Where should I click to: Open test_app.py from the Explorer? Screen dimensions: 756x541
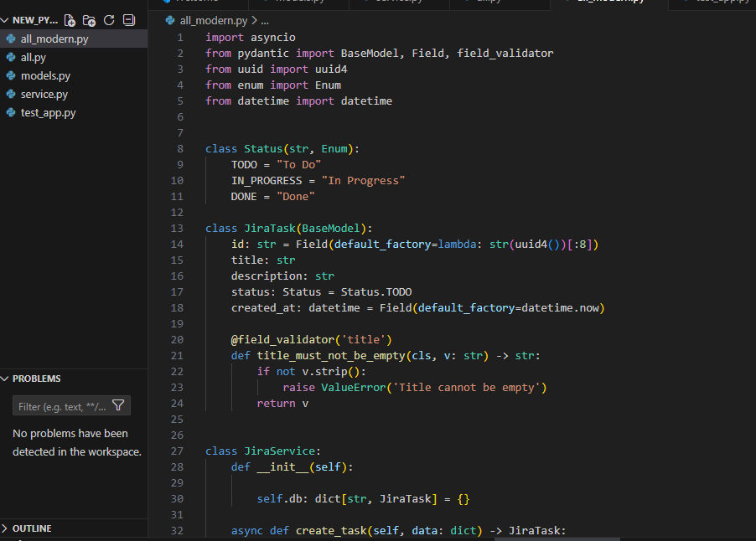pos(48,112)
